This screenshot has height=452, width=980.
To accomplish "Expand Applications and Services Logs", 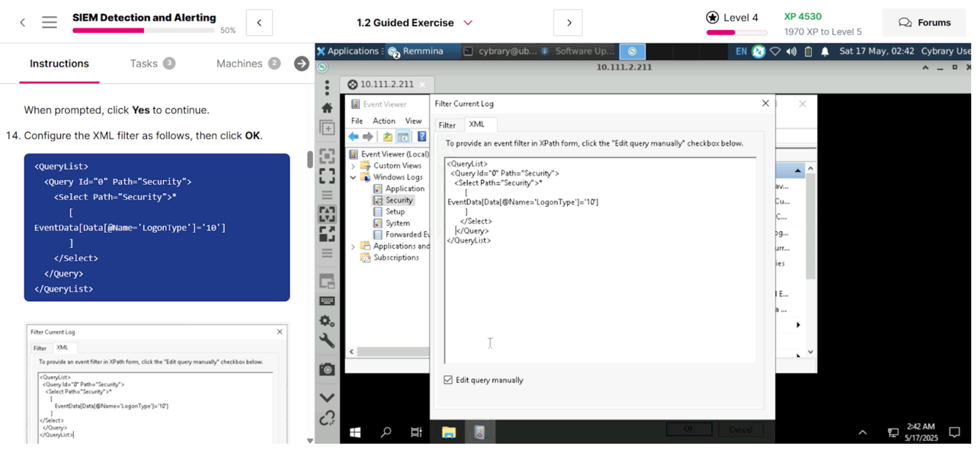I will (x=352, y=246).
